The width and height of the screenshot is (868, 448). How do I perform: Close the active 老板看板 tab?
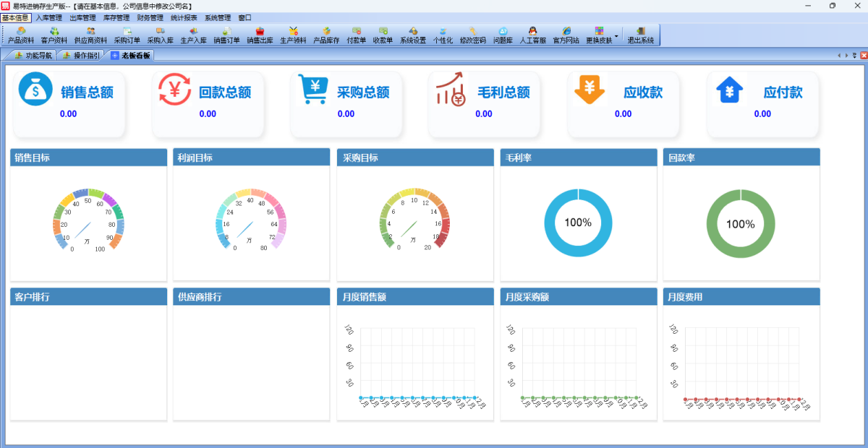point(862,56)
